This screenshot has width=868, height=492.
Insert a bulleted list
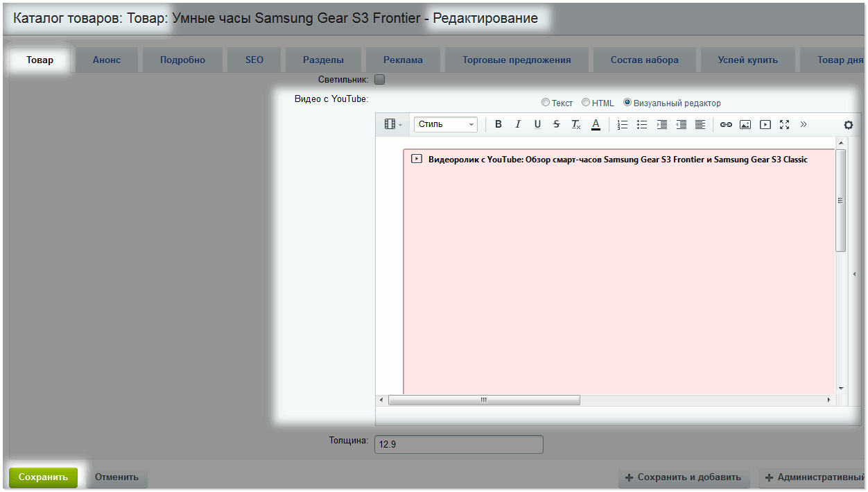click(642, 124)
